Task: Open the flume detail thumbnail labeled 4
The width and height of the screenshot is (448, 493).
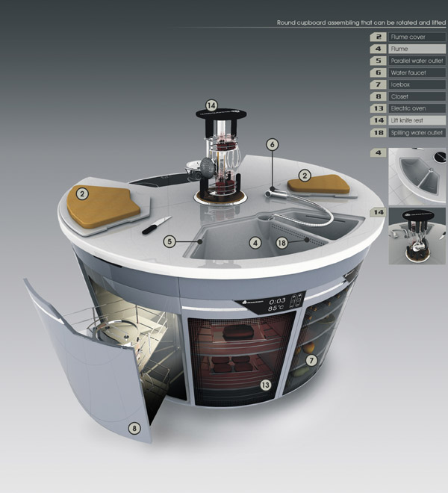Action: pos(417,175)
